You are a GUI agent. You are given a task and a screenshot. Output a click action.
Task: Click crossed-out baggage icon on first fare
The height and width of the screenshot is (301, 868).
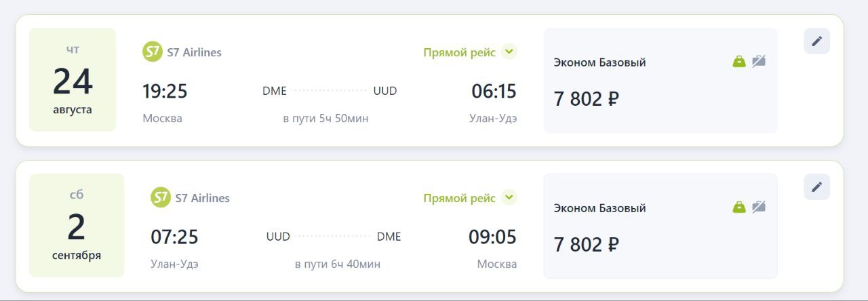pos(759,62)
